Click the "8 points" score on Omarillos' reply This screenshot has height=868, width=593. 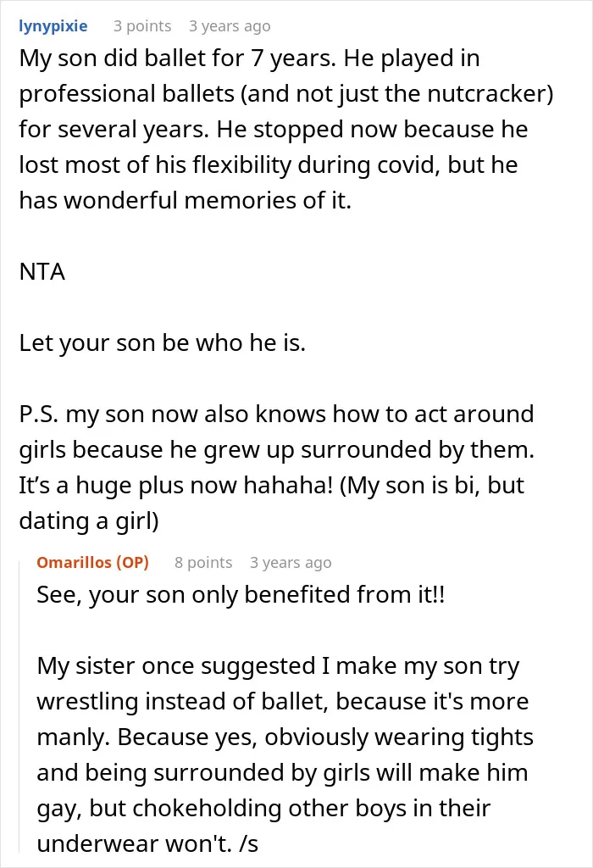click(203, 563)
